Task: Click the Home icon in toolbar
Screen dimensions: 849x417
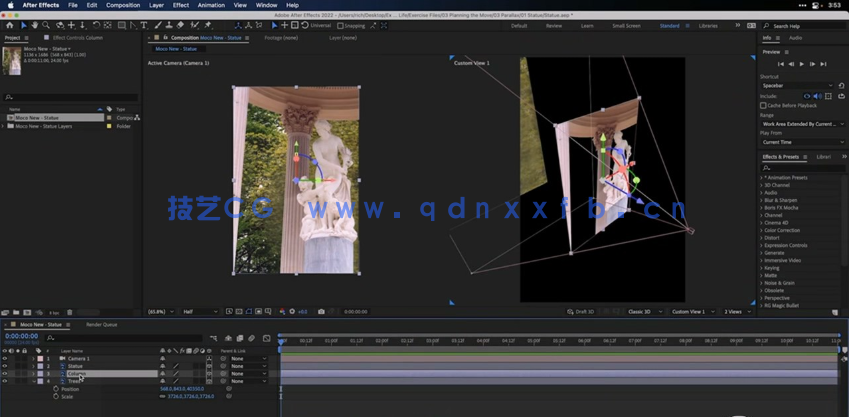Action: coord(11,25)
